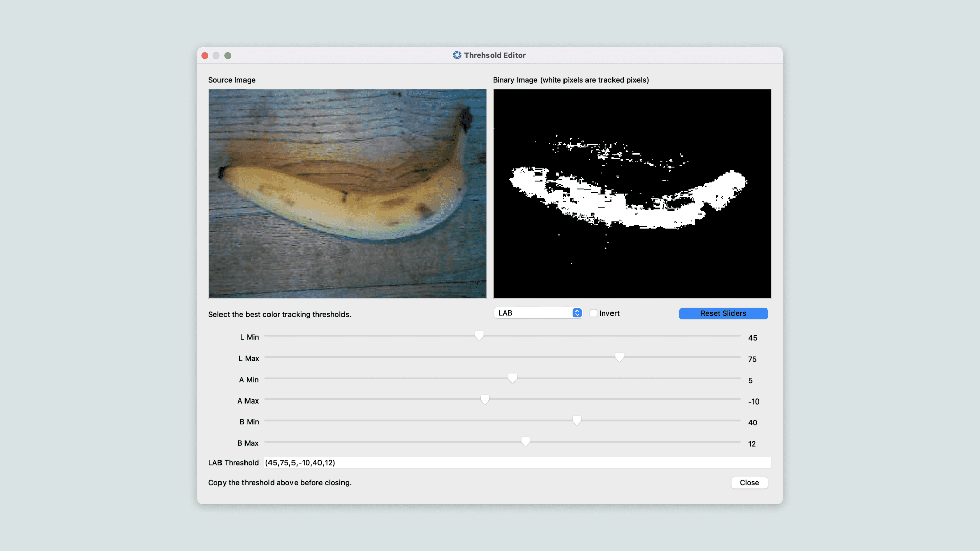Click the L Max slider handle
The height and width of the screenshot is (551, 980).
[619, 357]
